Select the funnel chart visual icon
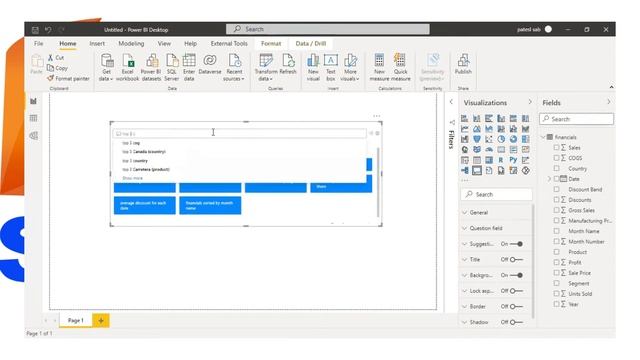Screen dimensions: 640x360 pos(477,139)
